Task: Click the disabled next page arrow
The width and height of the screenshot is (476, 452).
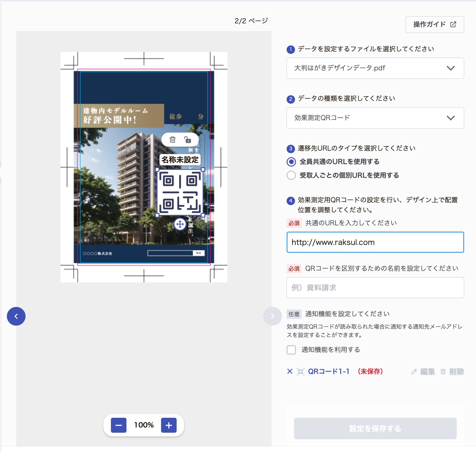Action: pos(273,316)
